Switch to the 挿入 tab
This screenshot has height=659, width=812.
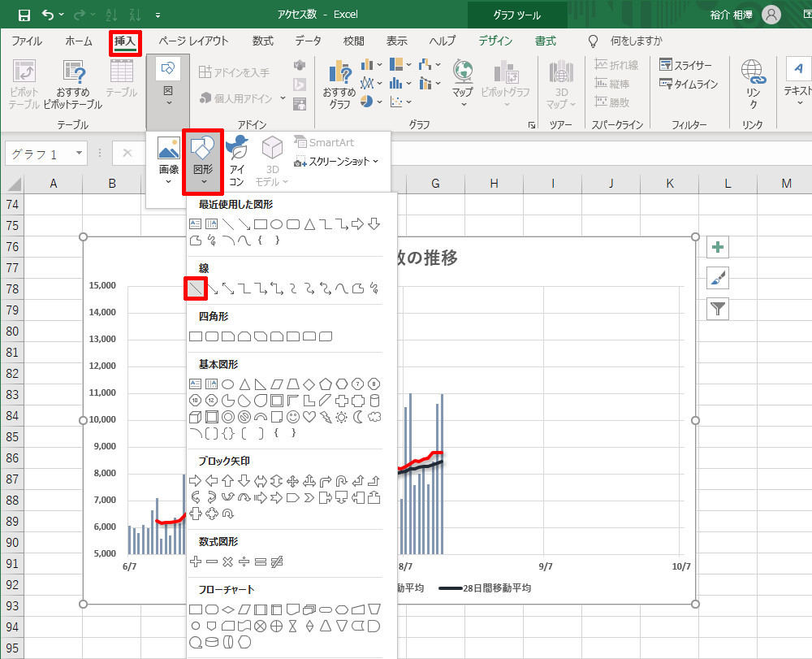[x=125, y=41]
